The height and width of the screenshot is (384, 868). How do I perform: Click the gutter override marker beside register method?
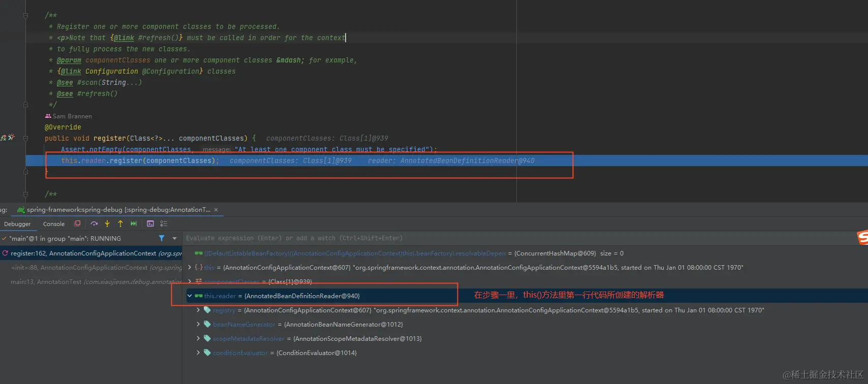pyautogui.click(x=3, y=138)
